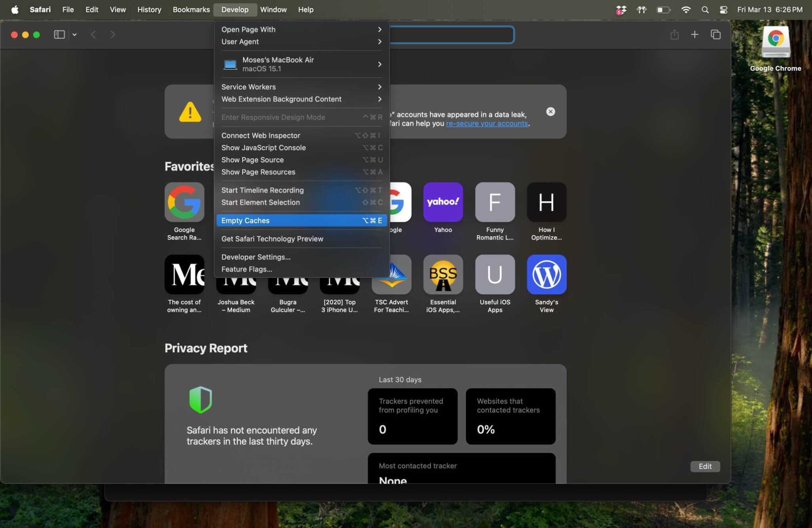Click the Share icon in toolbar
Viewport: 812px width, 528px height.
[674, 35]
